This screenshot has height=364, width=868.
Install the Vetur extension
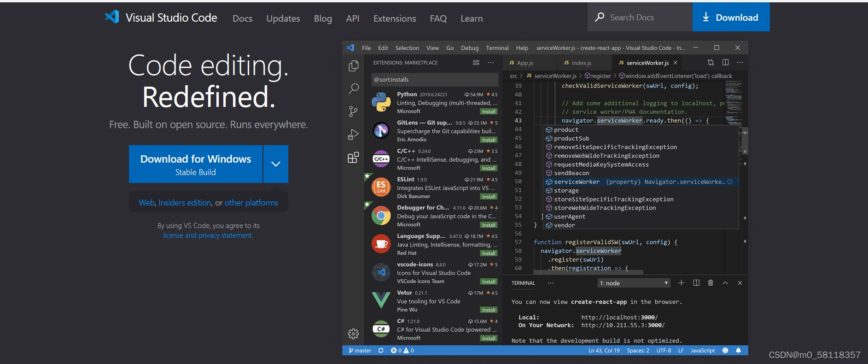(489, 310)
